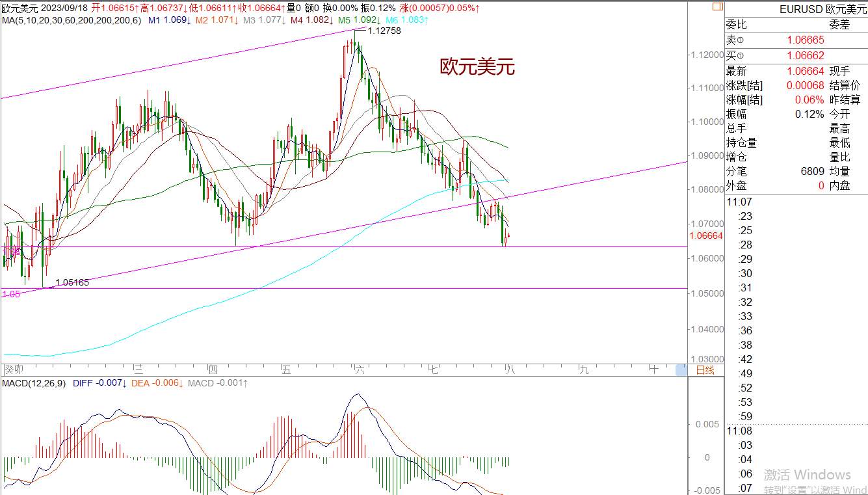
Task: Click the 卖 sell price 1.06665
Action: tap(806, 40)
